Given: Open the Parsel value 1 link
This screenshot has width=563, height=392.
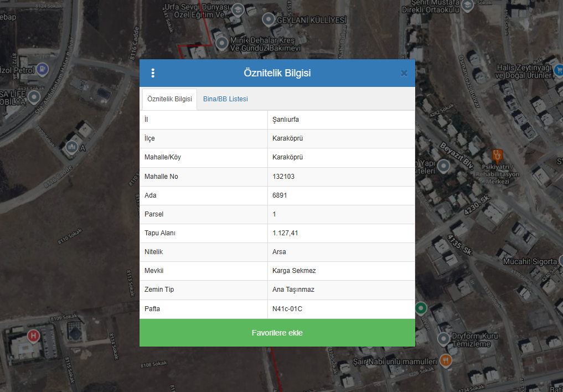Looking at the screenshot, I should point(275,214).
